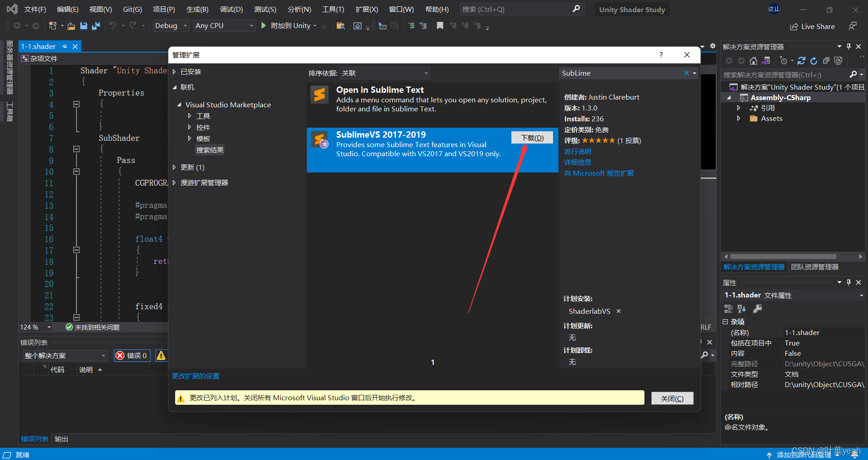Save the current file with the disk icon

84,26
